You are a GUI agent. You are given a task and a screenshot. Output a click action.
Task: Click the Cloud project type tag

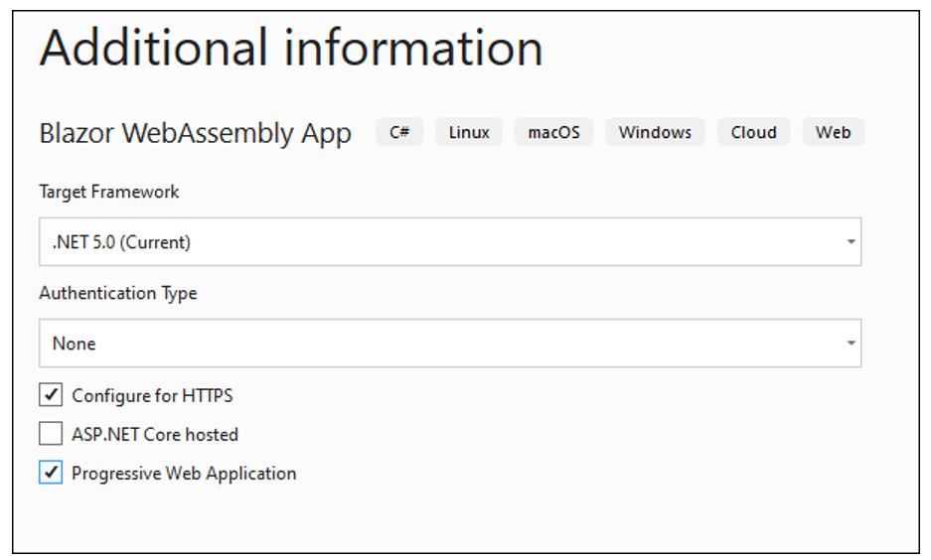coord(754,132)
